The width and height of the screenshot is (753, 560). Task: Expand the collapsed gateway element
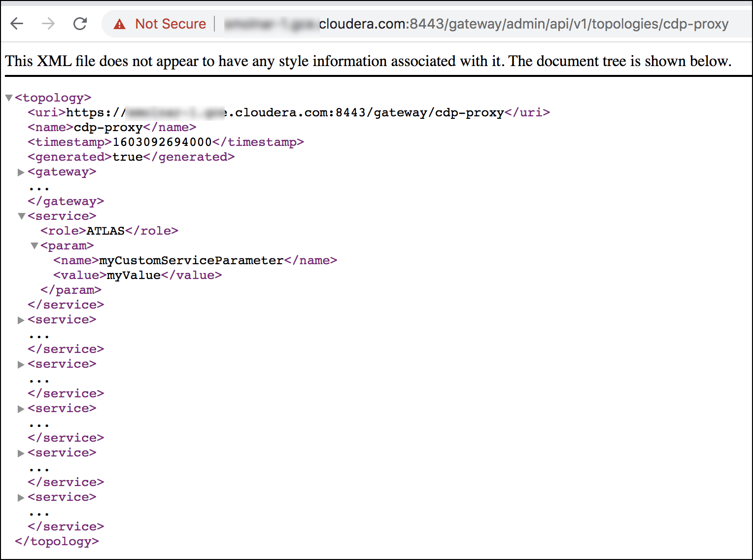21,172
